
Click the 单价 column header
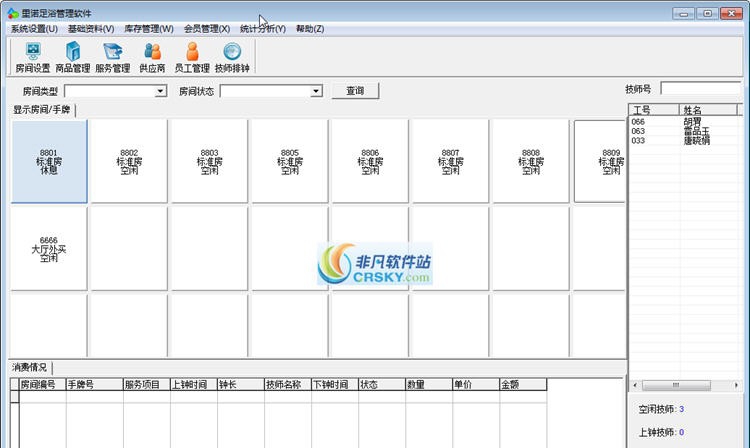click(475, 384)
